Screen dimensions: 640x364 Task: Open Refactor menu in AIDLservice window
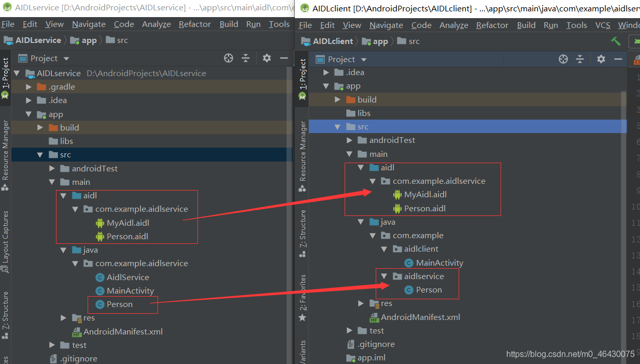[195, 24]
